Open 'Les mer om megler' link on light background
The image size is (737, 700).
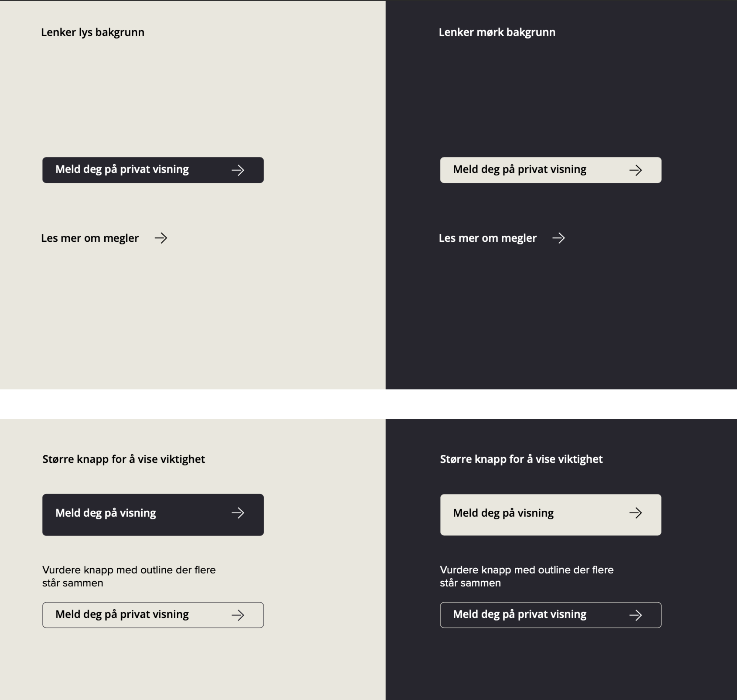[90, 238]
